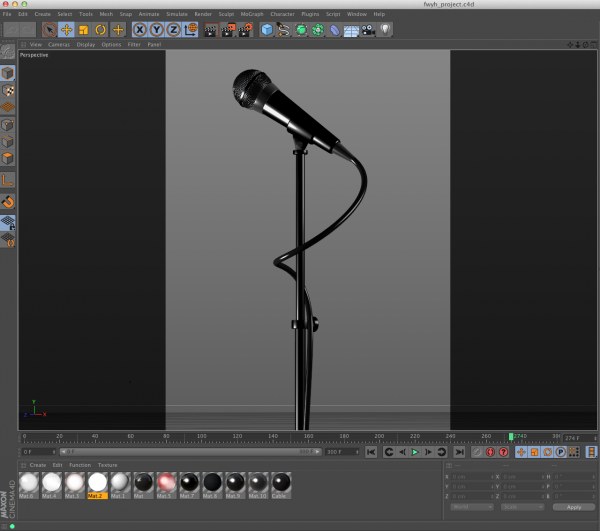Click the X position 0 cm field

[473, 477]
